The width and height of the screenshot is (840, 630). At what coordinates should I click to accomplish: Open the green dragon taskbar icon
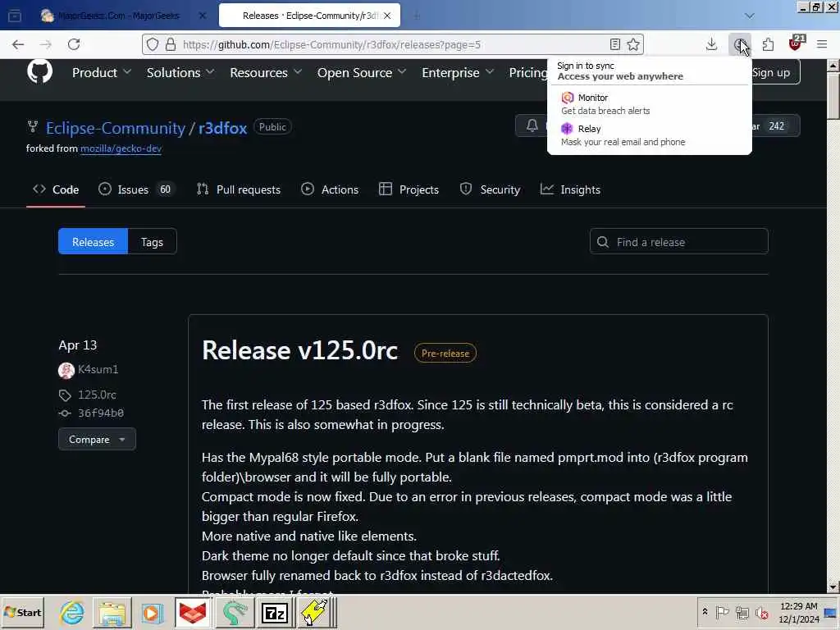(x=234, y=612)
